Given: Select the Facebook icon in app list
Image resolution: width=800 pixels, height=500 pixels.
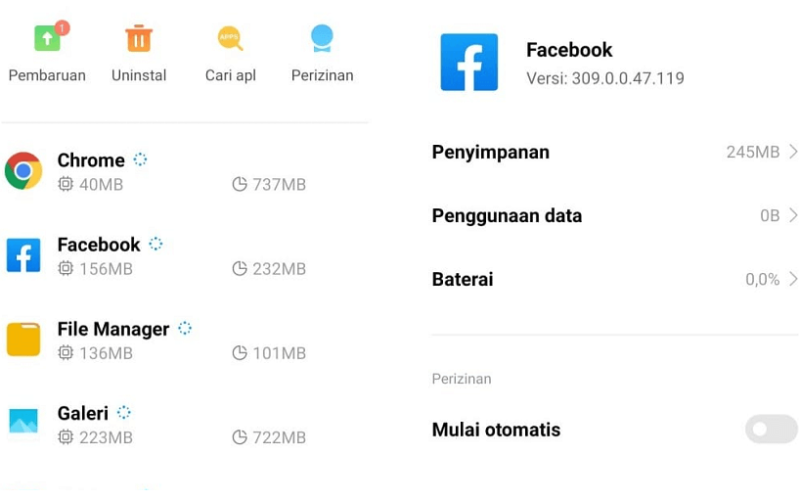Looking at the screenshot, I should pyautogui.click(x=23, y=255).
